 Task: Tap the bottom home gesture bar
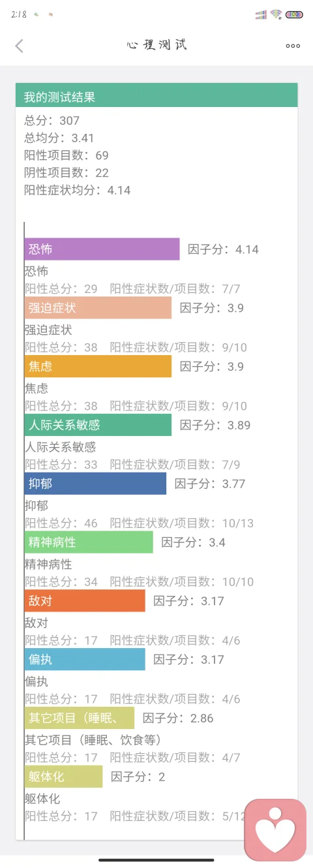[156, 860]
